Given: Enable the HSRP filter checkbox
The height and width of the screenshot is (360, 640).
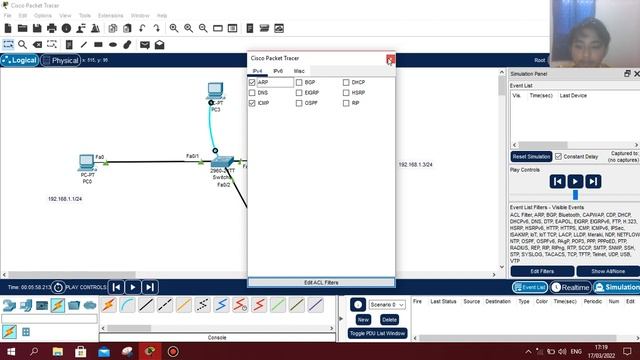Looking at the screenshot, I should tap(346, 93).
